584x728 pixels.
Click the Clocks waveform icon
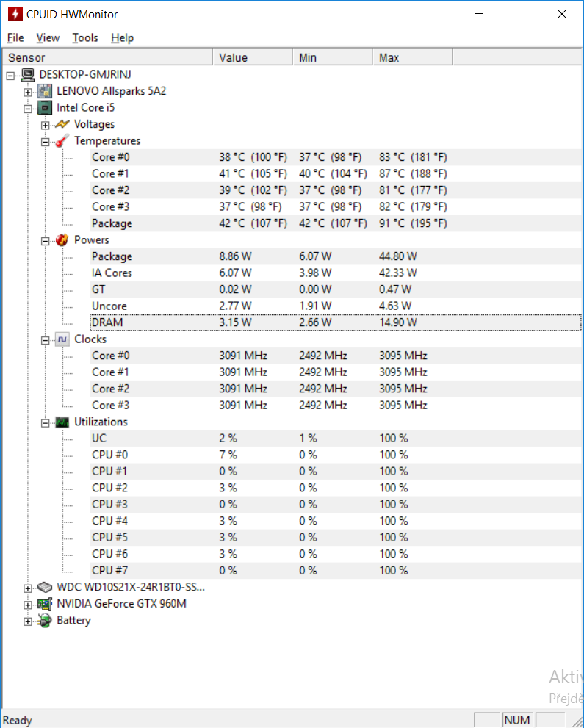(62, 339)
